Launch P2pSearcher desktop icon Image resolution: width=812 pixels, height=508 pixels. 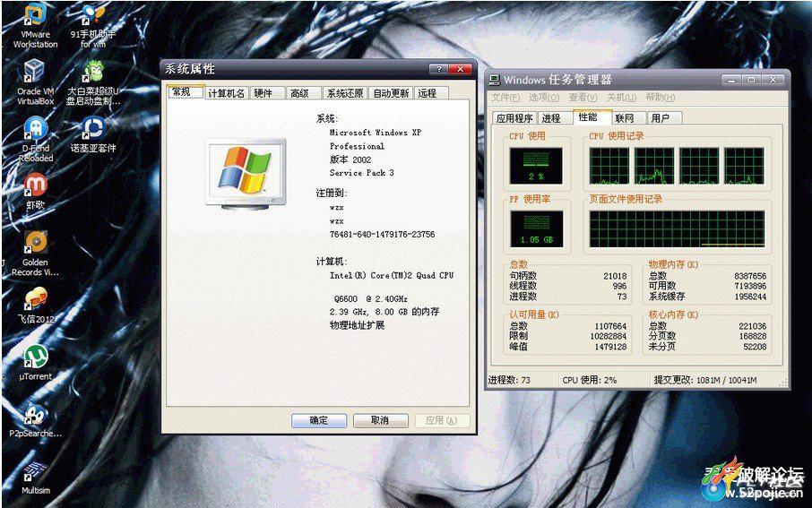point(35,420)
